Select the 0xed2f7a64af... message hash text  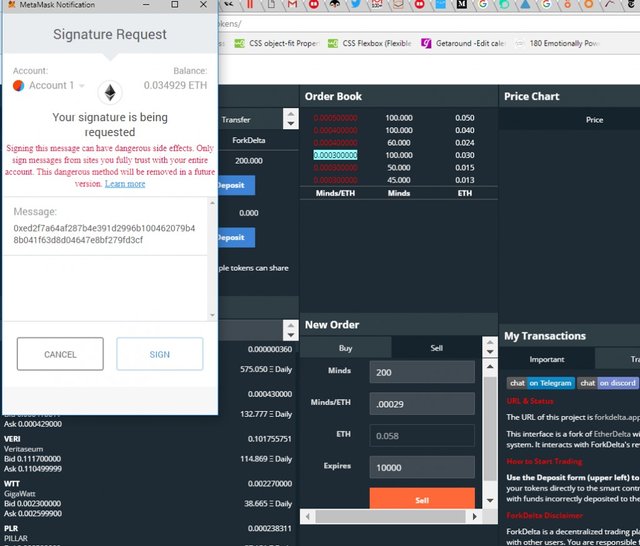104,234
